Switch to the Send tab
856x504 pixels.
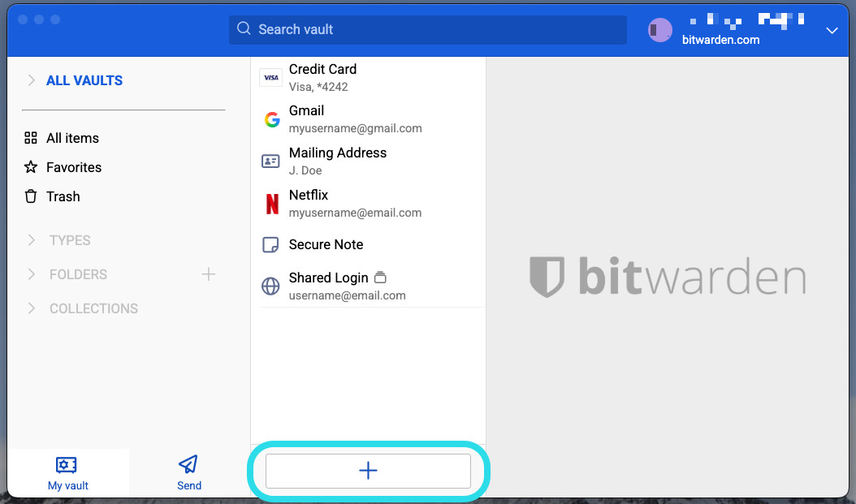point(188,473)
